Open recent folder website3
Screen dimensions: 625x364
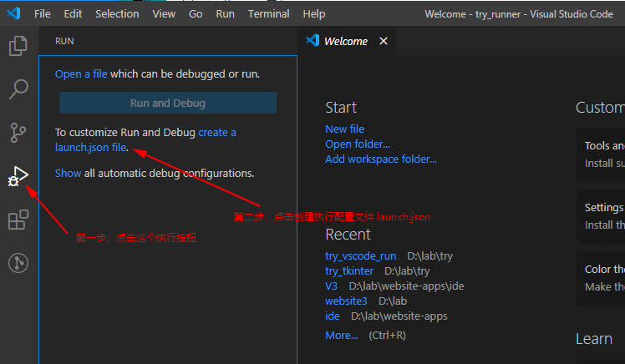(x=346, y=301)
